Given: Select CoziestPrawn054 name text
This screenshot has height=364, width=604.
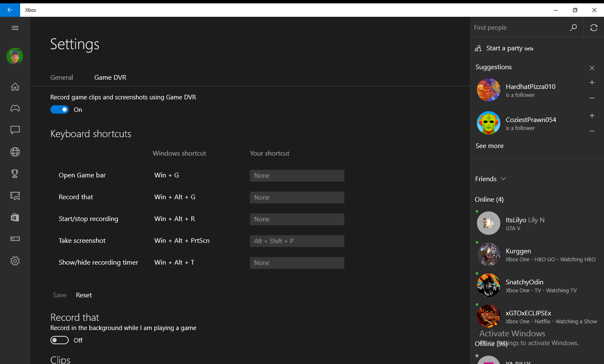Looking at the screenshot, I should click(531, 120).
